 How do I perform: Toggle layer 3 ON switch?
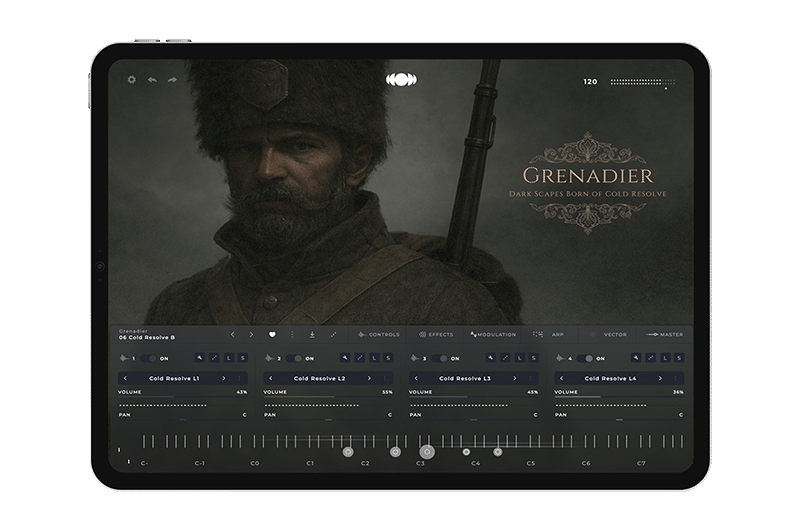[x=438, y=358]
